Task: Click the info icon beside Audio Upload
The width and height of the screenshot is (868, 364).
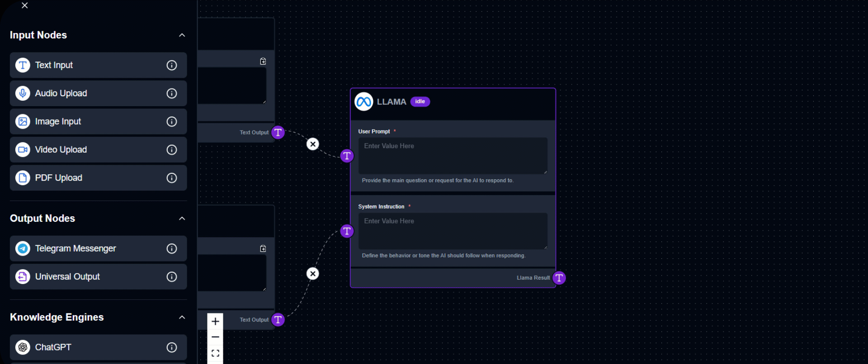Action: [172, 93]
